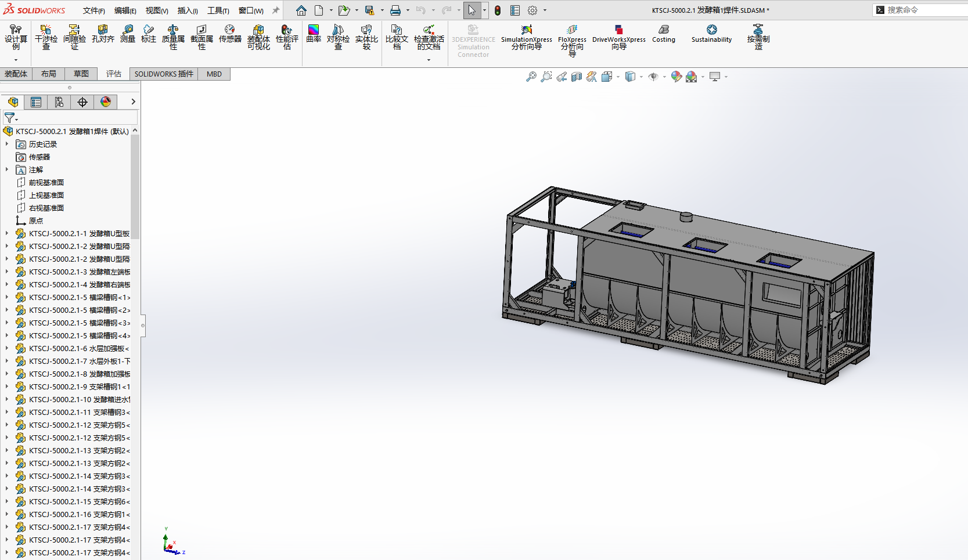Click the Zoom to Fit magnifier icon

tap(531, 77)
